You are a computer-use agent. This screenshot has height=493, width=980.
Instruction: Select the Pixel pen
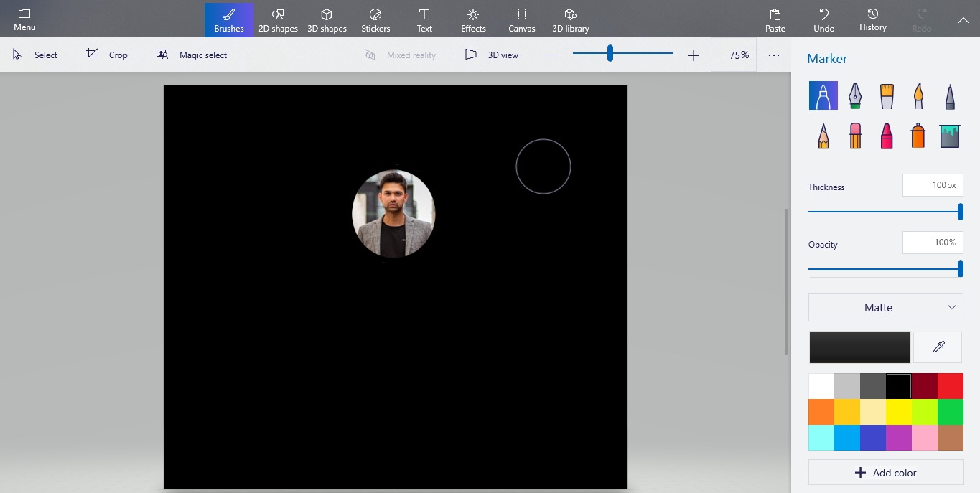(x=949, y=95)
